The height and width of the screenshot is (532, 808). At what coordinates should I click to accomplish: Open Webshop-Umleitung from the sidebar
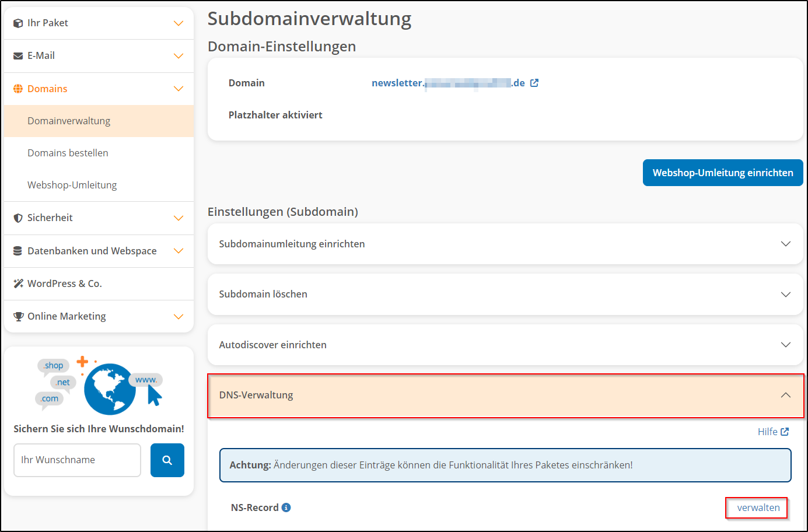(72, 184)
